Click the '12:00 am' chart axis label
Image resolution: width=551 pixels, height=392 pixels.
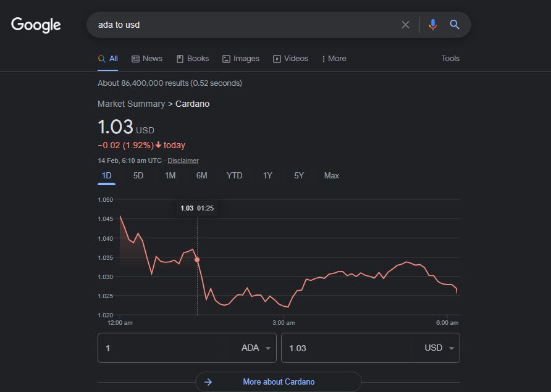[120, 323]
